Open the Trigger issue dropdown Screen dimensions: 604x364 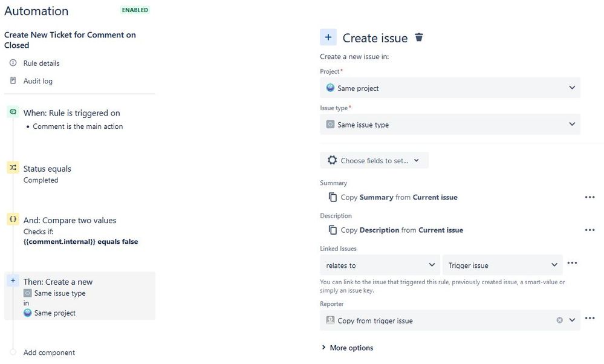pos(502,265)
